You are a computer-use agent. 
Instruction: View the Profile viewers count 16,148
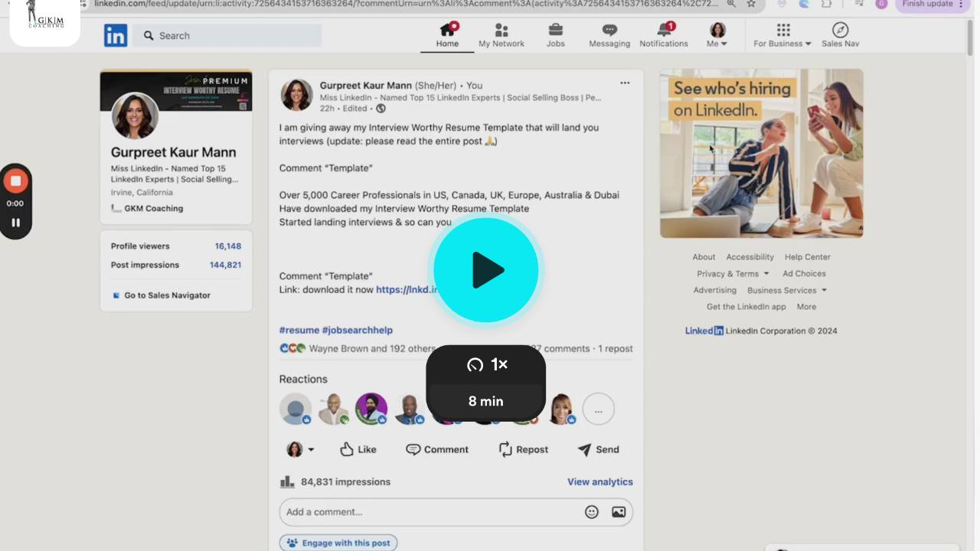point(228,246)
